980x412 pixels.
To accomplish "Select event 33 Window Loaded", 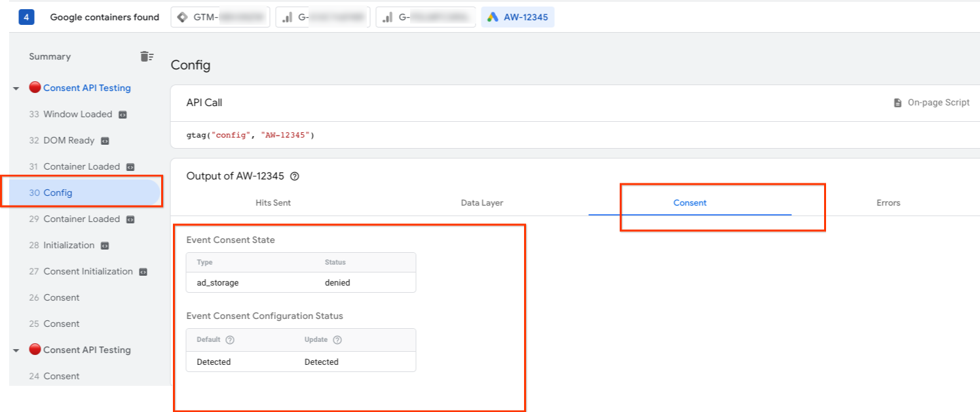I will 77,114.
